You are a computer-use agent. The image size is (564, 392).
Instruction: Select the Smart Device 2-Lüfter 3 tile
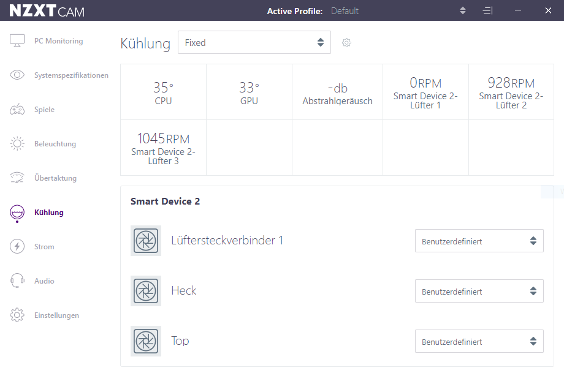(163, 148)
